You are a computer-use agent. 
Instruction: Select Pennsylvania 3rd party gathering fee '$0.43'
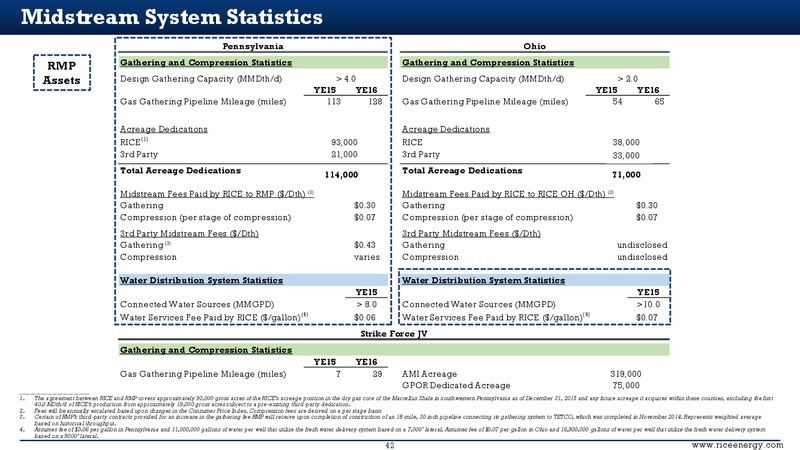pyautogui.click(x=365, y=245)
